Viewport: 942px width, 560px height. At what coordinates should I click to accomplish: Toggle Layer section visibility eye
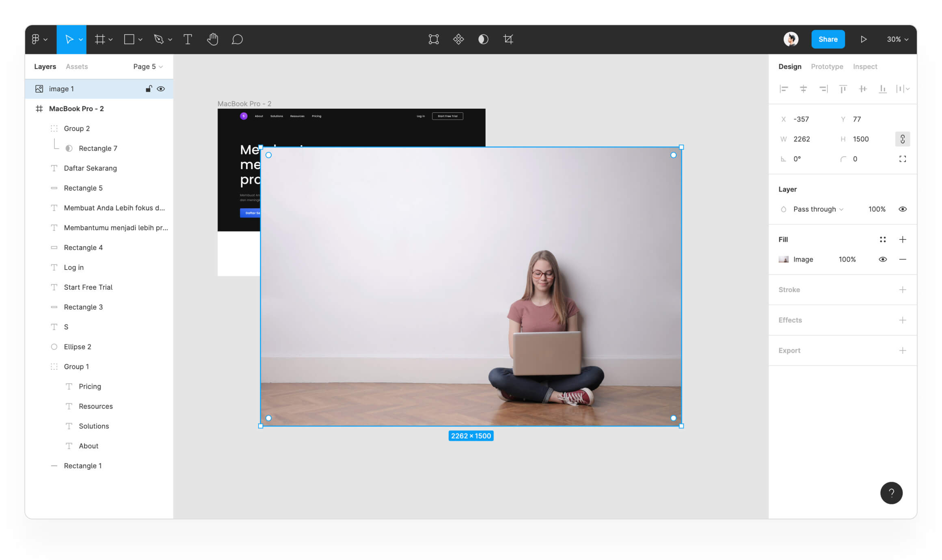tap(902, 209)
